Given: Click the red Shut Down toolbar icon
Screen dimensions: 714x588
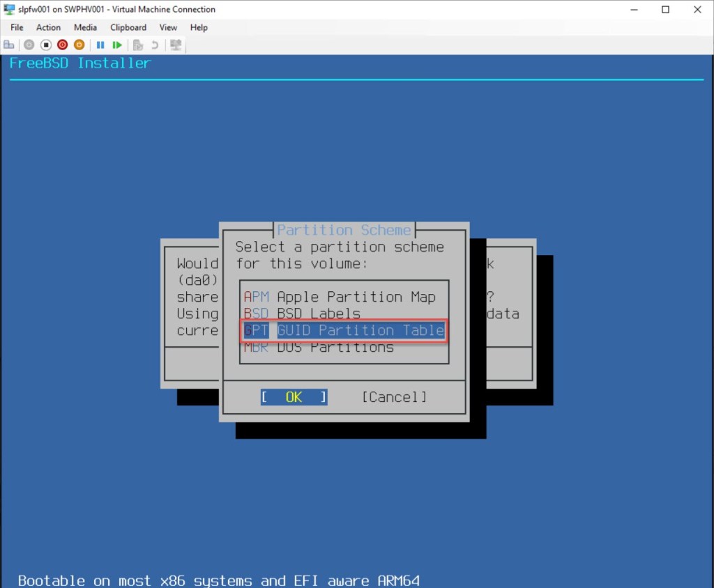Looking at the screenshot, I should tap(63, 45).
